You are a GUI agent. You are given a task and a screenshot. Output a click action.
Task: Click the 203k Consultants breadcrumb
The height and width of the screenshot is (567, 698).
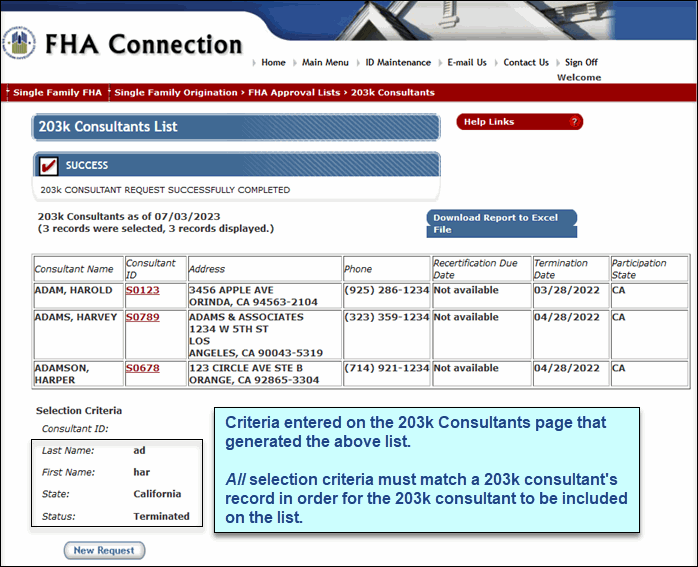[x=393, y=93]
